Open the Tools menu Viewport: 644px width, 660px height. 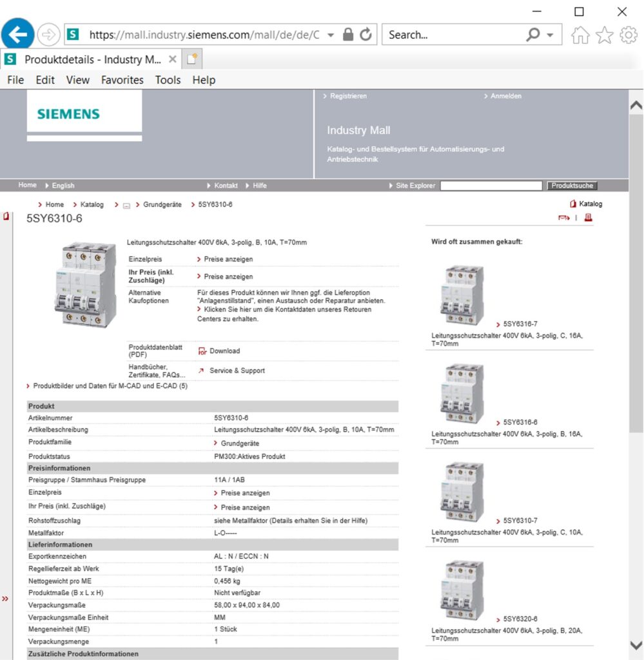click(168, 80)
